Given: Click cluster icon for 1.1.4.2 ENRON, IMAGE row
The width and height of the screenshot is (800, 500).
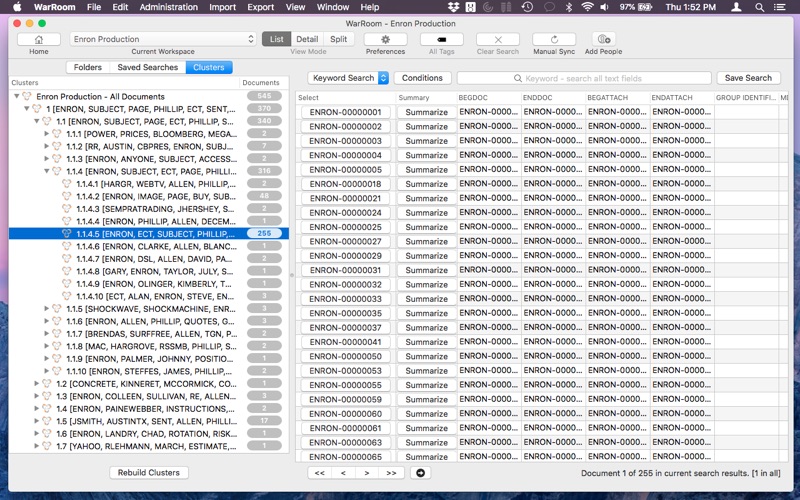Looking at the screenshot, I should 66,196.
